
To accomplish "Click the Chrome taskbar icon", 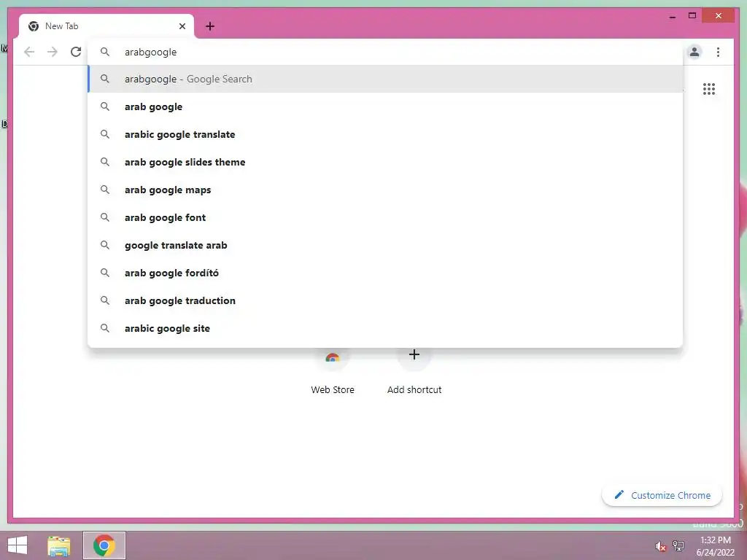I will pyautogui.click(x=104, y=545).
